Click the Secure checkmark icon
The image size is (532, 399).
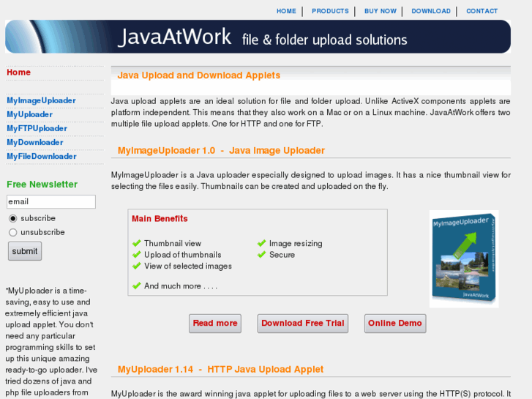click(x=261, y=254)
